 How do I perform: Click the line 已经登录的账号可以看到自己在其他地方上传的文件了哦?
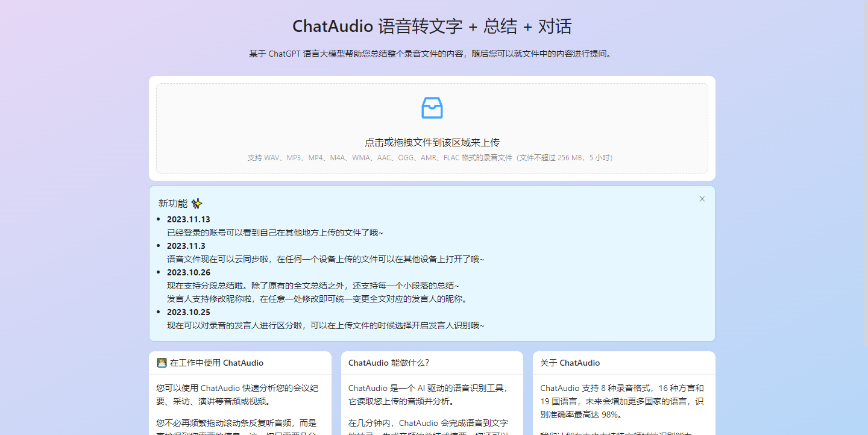pyautogui.click(x=275, y=233)
